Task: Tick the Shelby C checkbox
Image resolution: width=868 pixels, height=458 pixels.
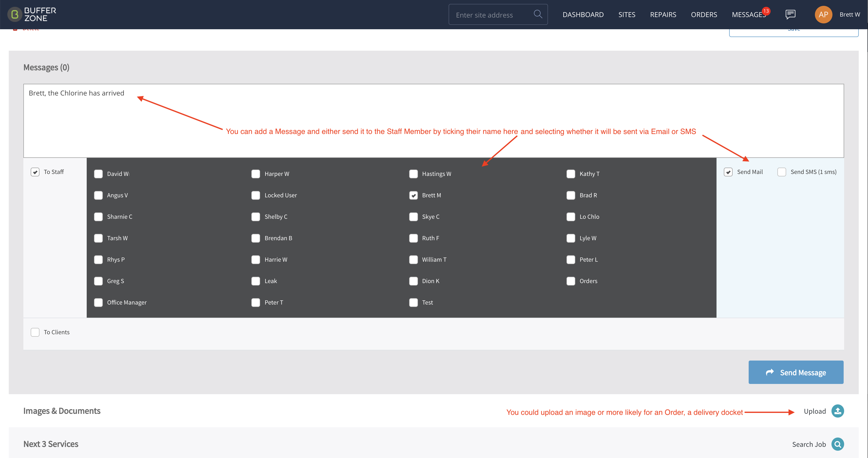Action: pyautogui.click(x=256, y=217)
